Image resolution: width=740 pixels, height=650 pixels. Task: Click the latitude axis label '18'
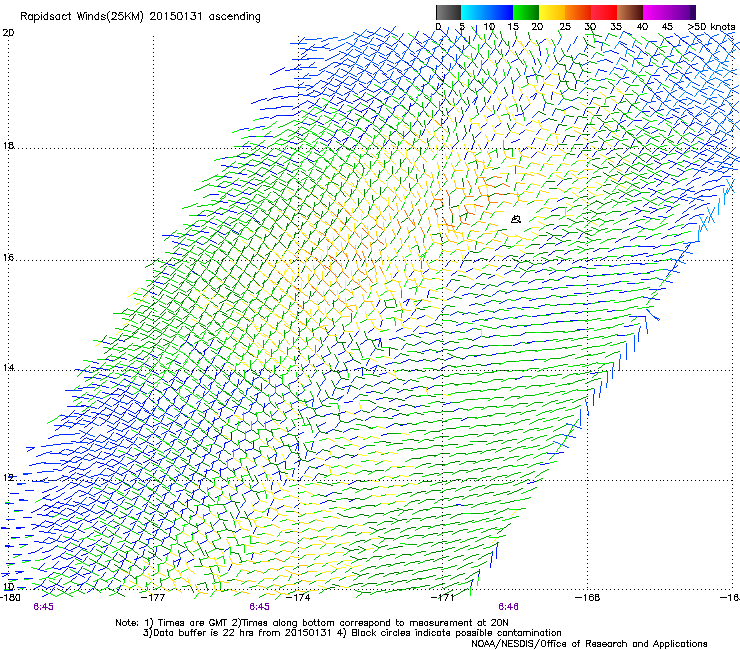8,145
